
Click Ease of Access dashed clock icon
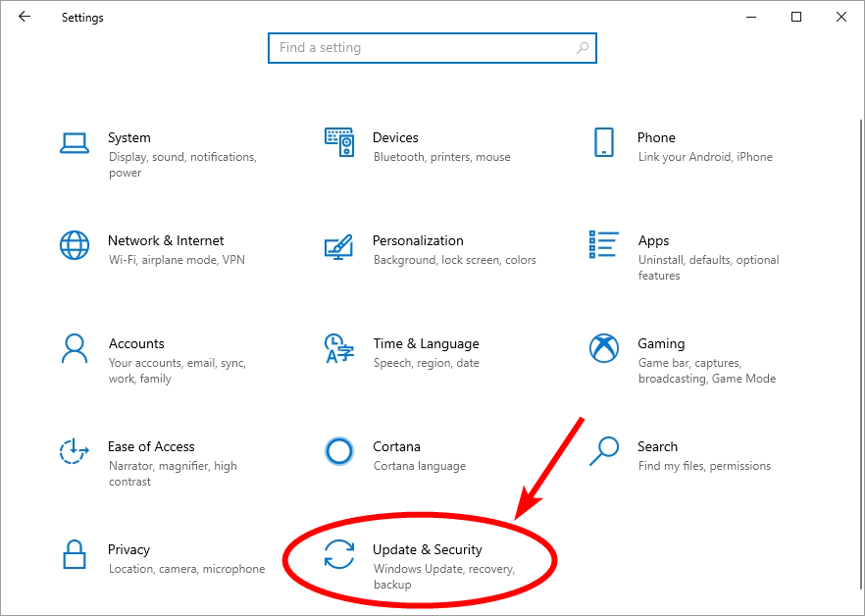point(74,451)
